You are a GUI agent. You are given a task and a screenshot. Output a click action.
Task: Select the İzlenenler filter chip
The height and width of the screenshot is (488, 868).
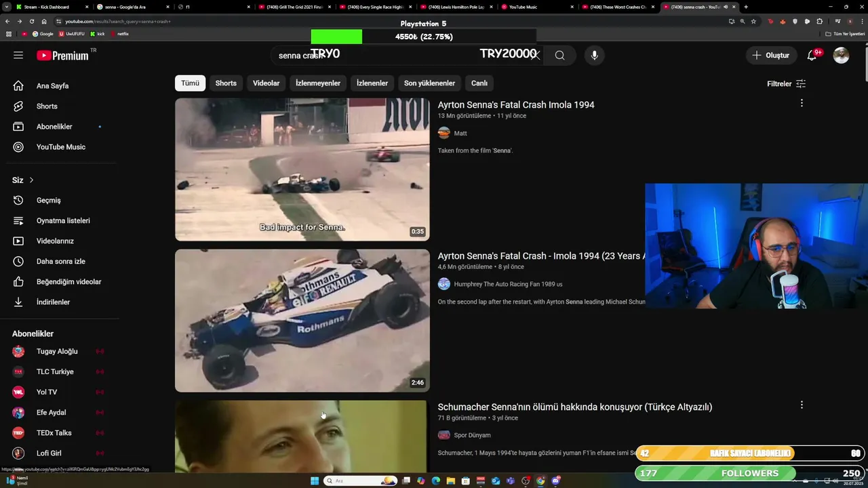pyautogui.click(x=372, y=83)
